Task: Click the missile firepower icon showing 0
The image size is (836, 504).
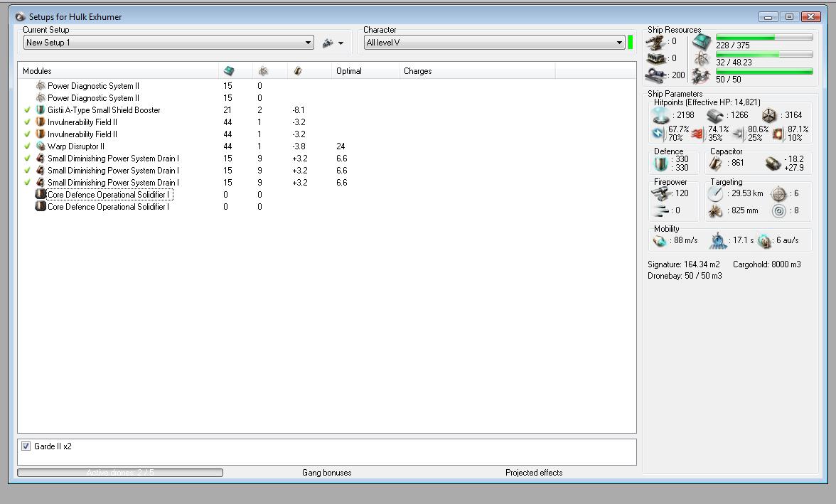Action: click(662, 210)
